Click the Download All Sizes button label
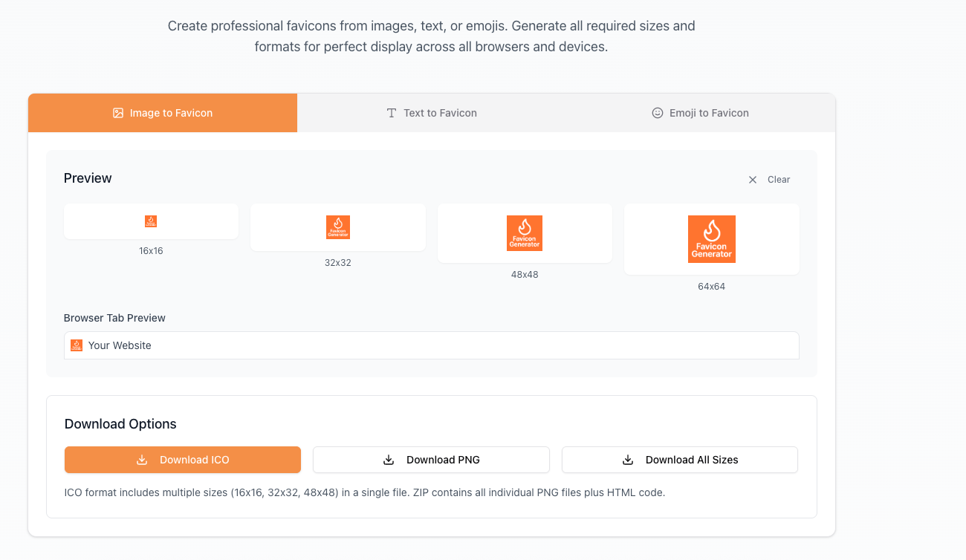This screenshot has width=966, height=560. pyautogui.click(x=692, y=460)
